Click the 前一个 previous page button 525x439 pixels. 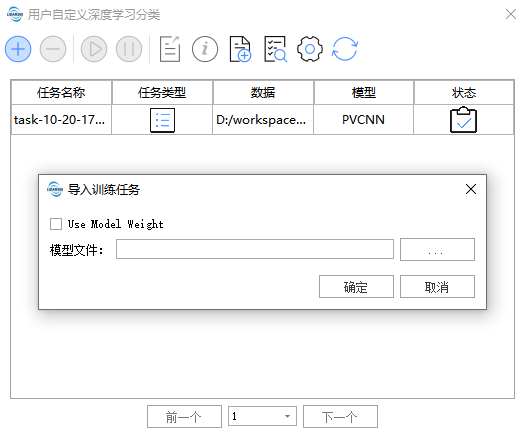point(184,417)
